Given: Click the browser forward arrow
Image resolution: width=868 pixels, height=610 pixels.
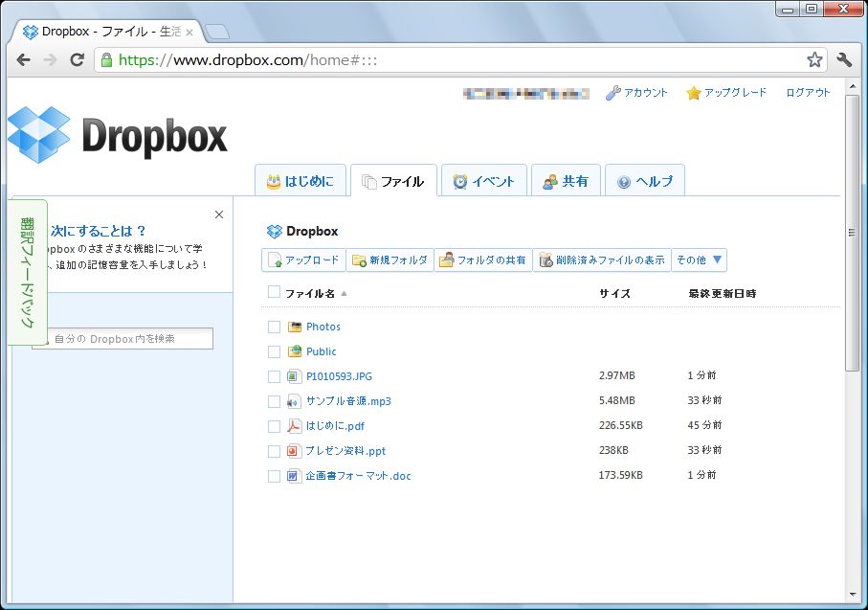Looking at the screenshot, I should click(50, 59).
